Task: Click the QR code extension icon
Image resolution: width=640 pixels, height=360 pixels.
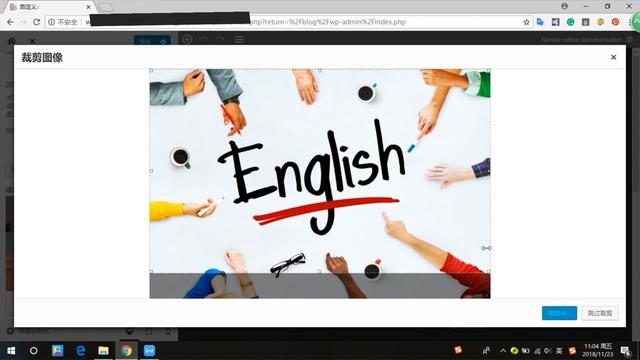Action: [x=555, y=22]
